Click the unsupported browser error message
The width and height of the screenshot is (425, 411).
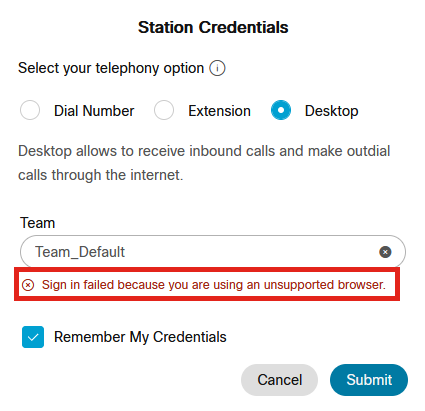[214, 285]
